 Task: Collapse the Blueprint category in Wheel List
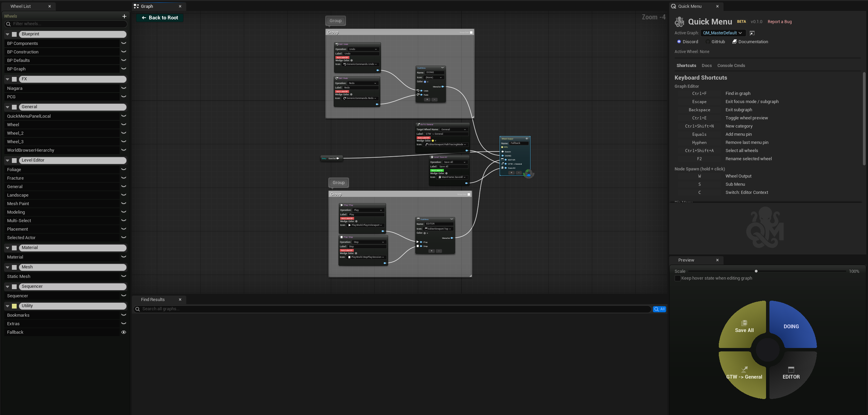(x=7, y=34)
